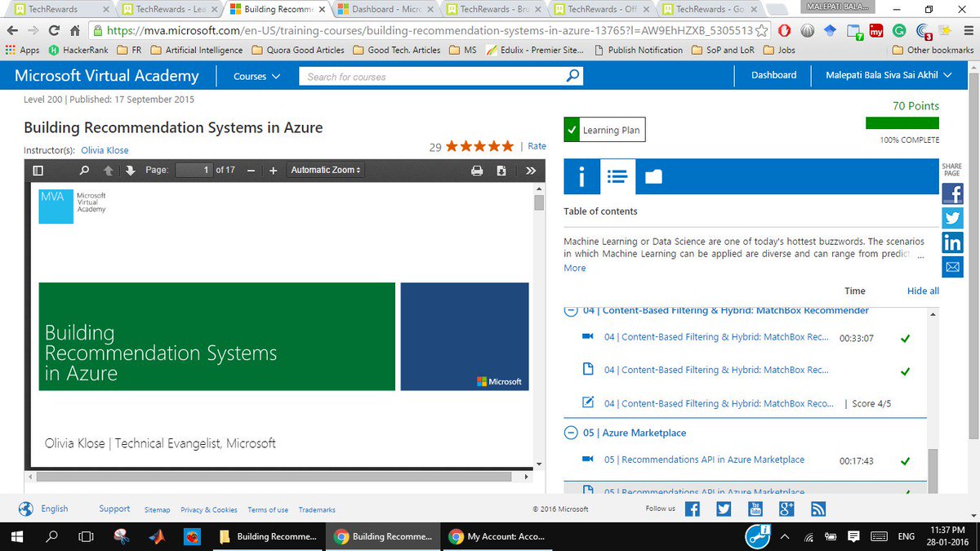Print the PDF document
The height and width of the screenshot is (551, 980).
[477, 171]
